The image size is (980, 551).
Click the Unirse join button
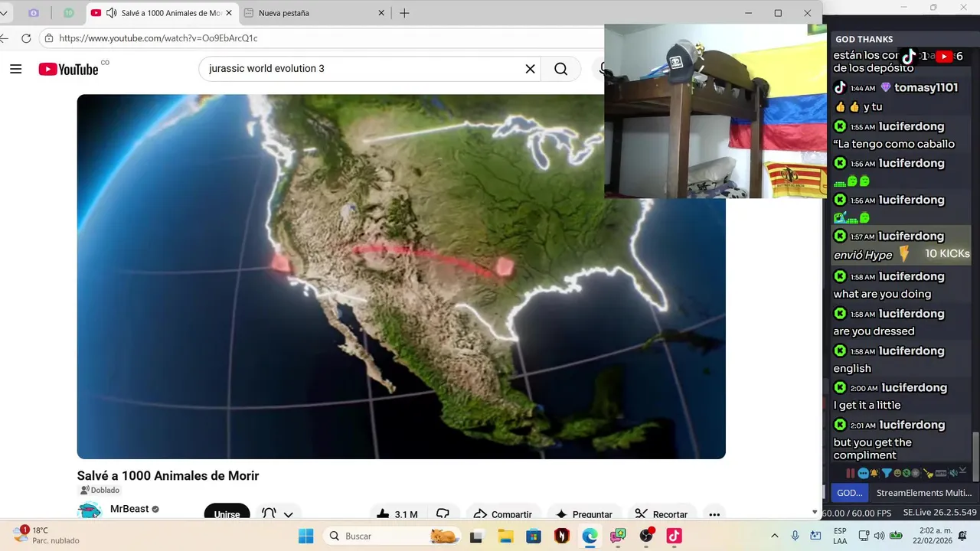pyautogui.click(x=227, y=513)
